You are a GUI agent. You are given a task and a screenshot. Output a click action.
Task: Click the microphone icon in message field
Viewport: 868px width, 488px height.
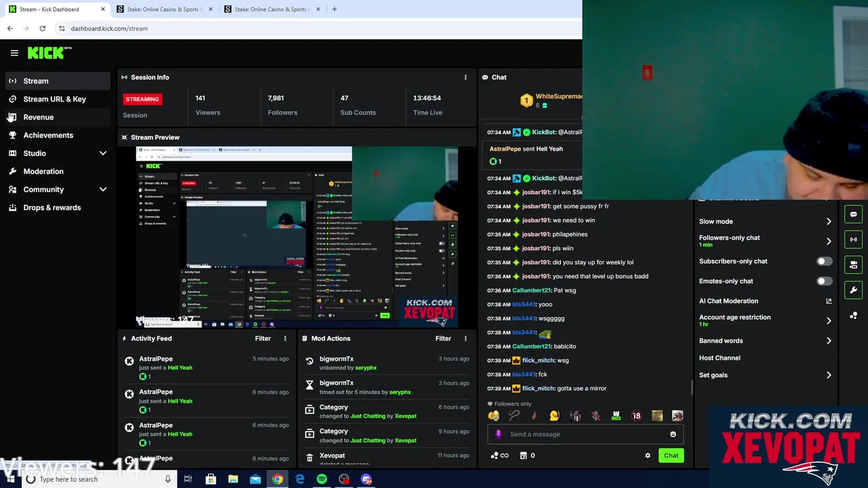point(498,434)
